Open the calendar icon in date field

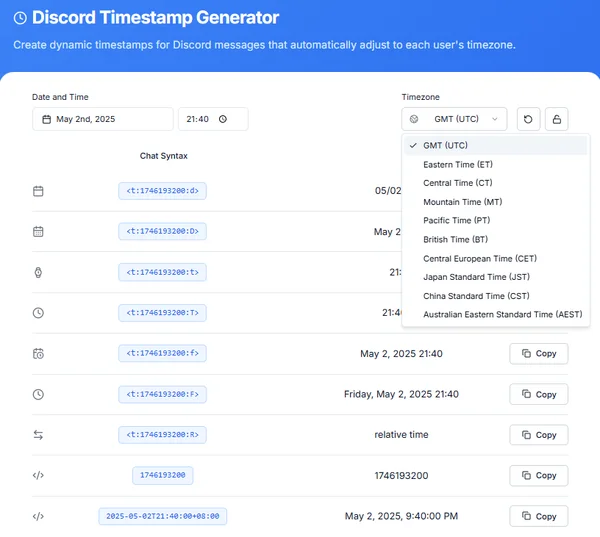(x=46, y=119)
